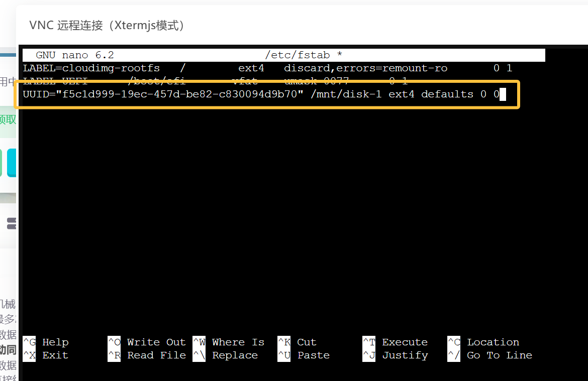588x381 pixels.
Task: Click the ^T Execute shortcut
Action: (x=395, y=342)
